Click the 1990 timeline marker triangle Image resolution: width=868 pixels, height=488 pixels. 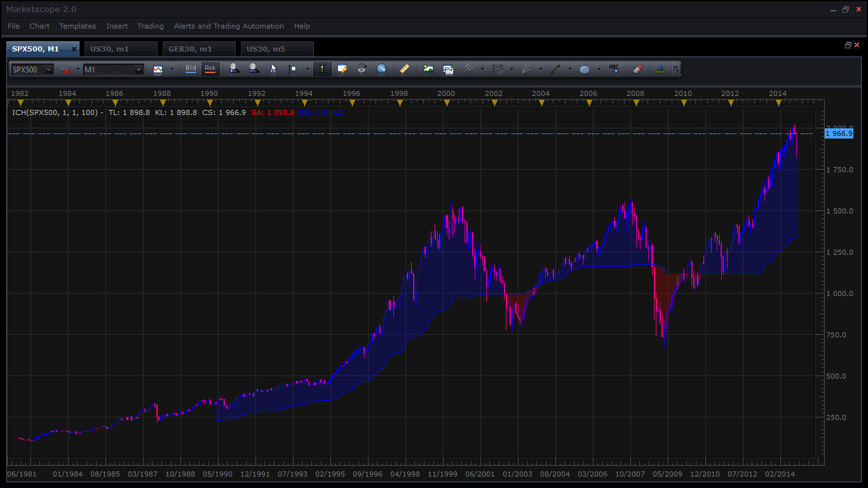210,102
